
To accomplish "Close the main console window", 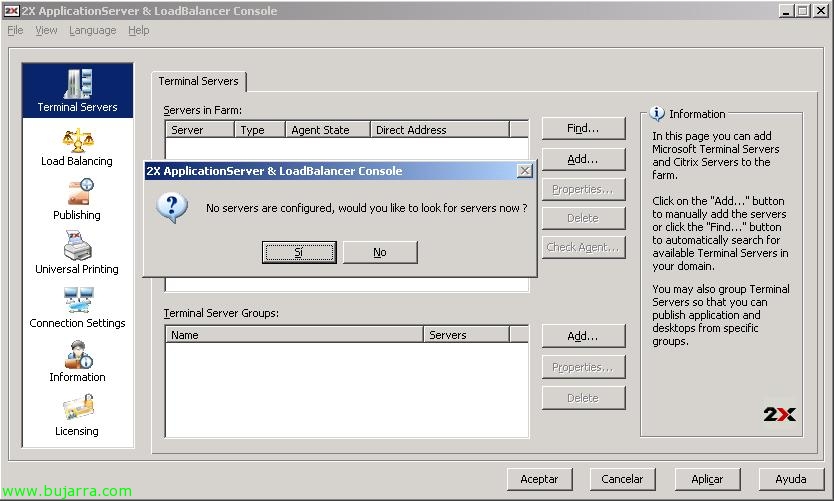I will click(x=821, y=11).
